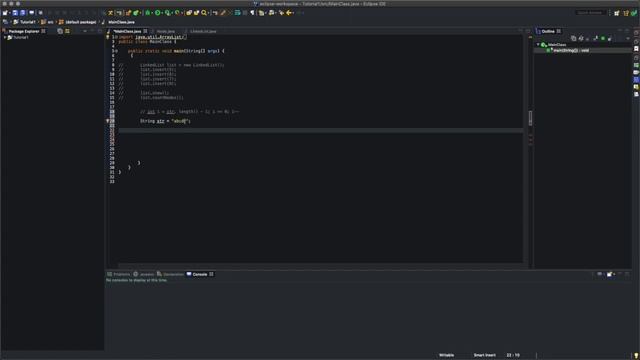Open the Problems tab
640x360 pixels.
(119, 274)
